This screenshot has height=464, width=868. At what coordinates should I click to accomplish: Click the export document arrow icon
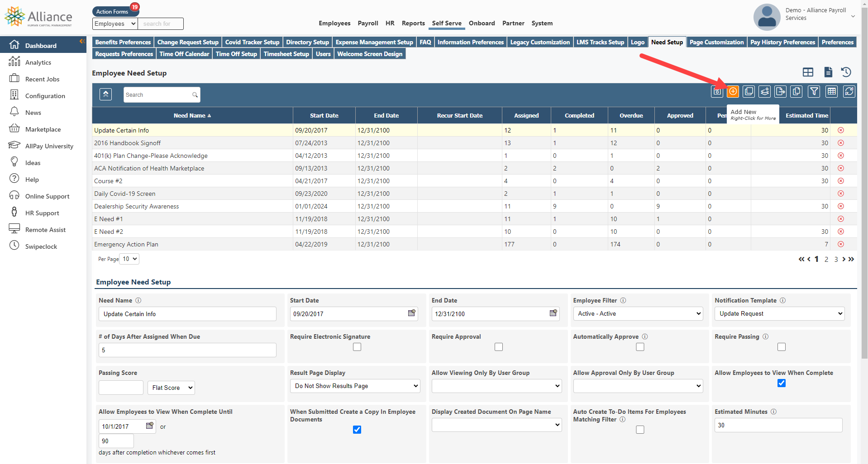click(781, 92)
